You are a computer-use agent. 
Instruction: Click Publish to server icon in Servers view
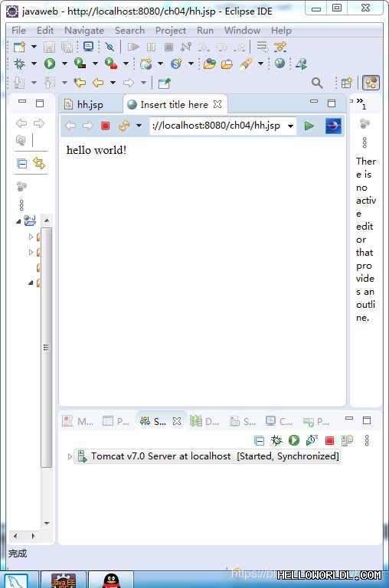pyautogui.click(x=347, y=440)
